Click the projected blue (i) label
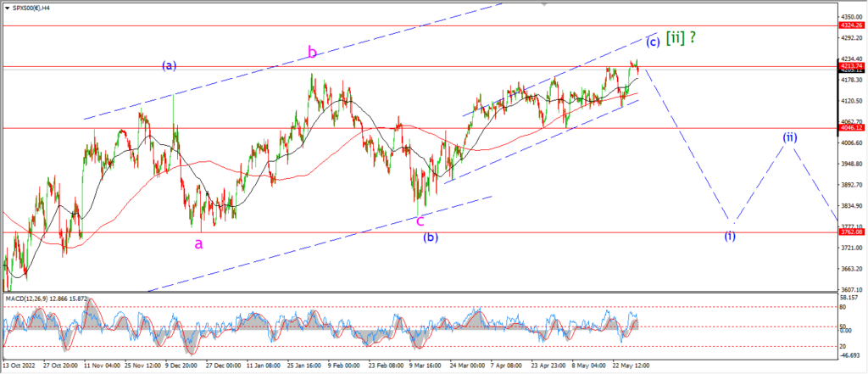Image resolution: width=868 pixels, height=374 pixels. click(729, 235)
